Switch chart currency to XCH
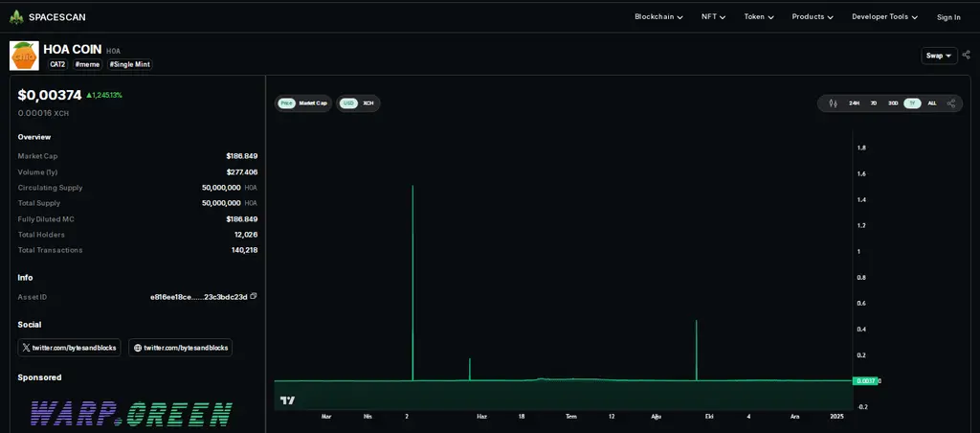The width and height of the screenshot is (980, 433). (368, 103)
